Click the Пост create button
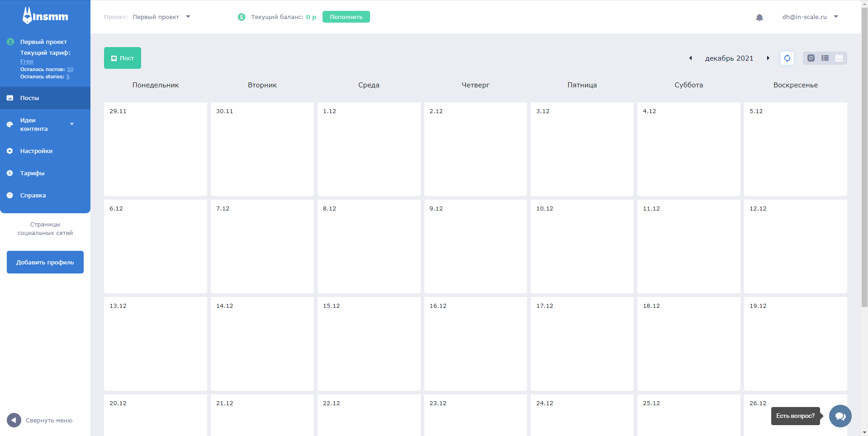The image size is (868, 436). coord(123,58)
